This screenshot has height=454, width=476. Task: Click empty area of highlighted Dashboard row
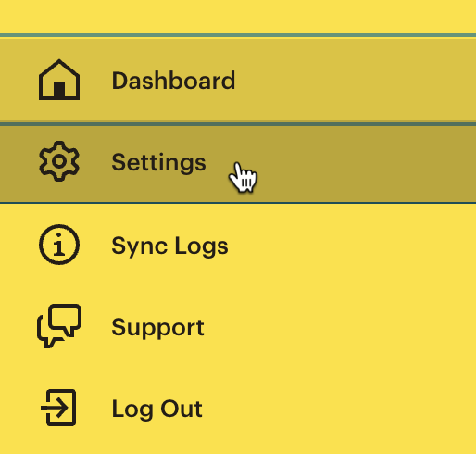tap(355, 81)
